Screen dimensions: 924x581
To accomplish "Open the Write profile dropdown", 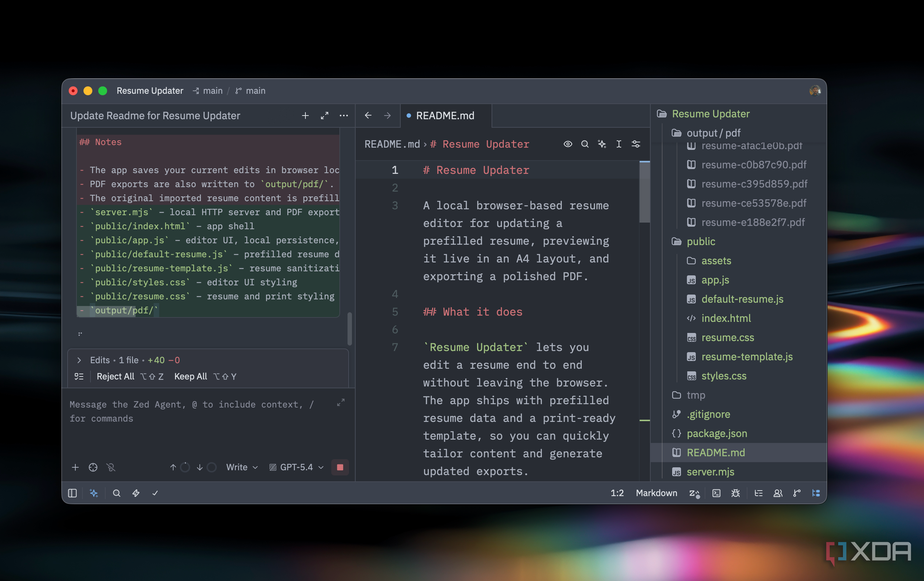I will pos(242,467).
